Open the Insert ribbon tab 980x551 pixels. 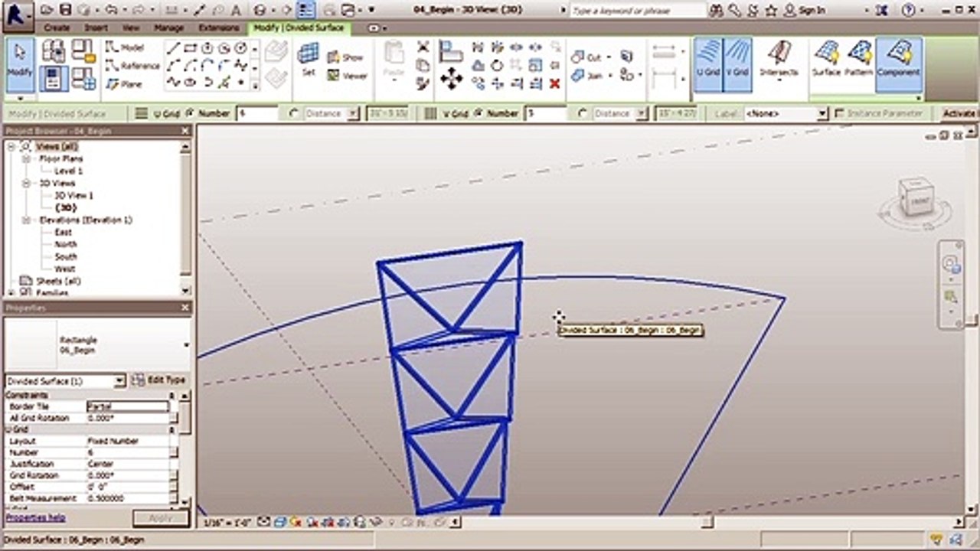tap(96, 28)
